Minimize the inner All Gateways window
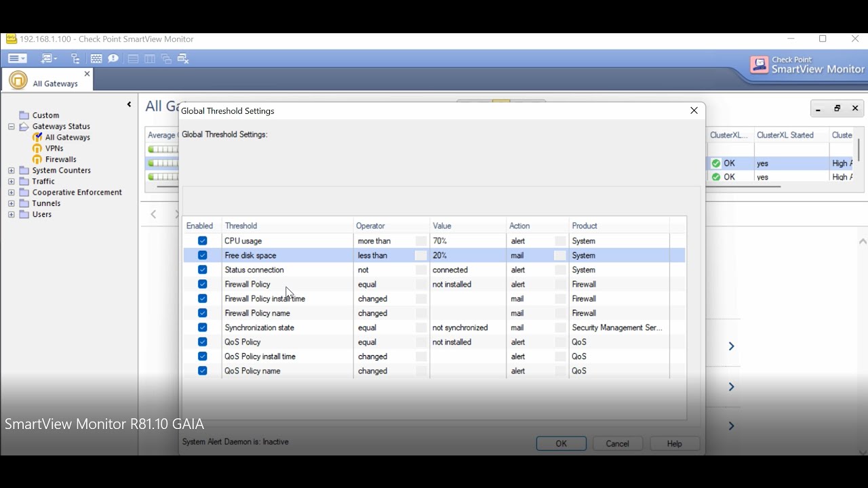 pyautogui.click(x=818, y=108)
